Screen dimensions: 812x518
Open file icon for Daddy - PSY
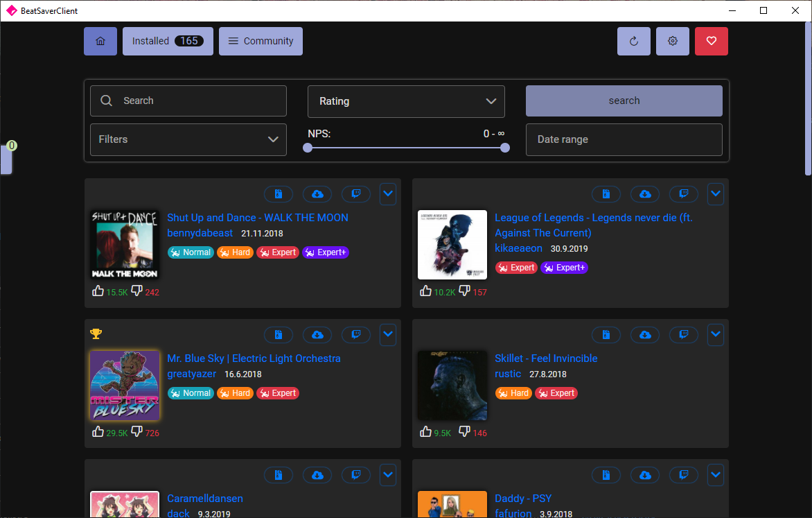click(606, 475)
